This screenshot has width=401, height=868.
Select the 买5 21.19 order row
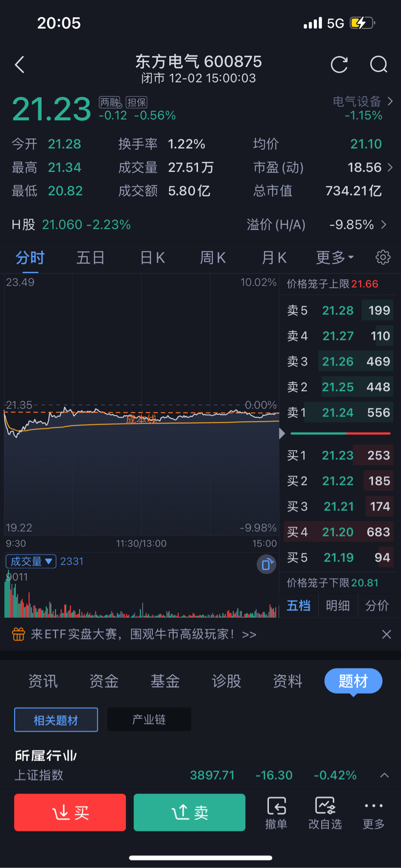click(x=338, y=558)
